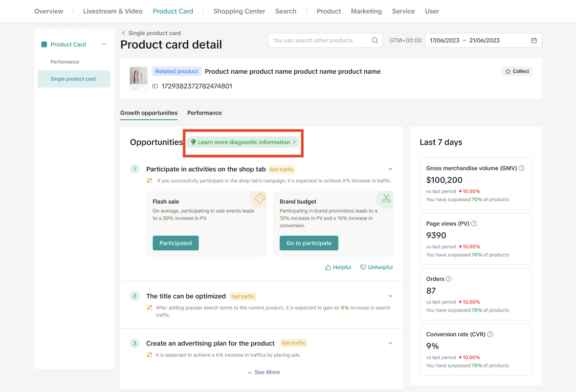
Task: Click the product search input field
Action: (x=320, y=40)
